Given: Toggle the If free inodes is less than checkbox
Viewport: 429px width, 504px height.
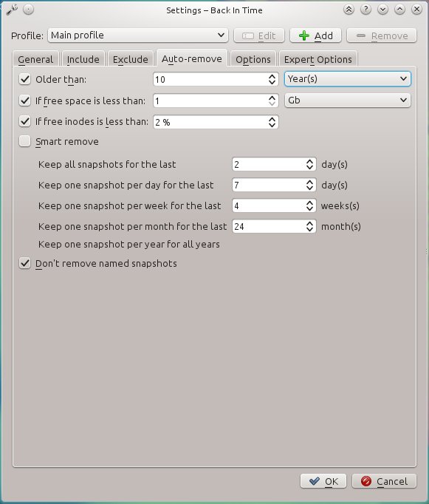Looking at the screenshot, I should [24, 121].
